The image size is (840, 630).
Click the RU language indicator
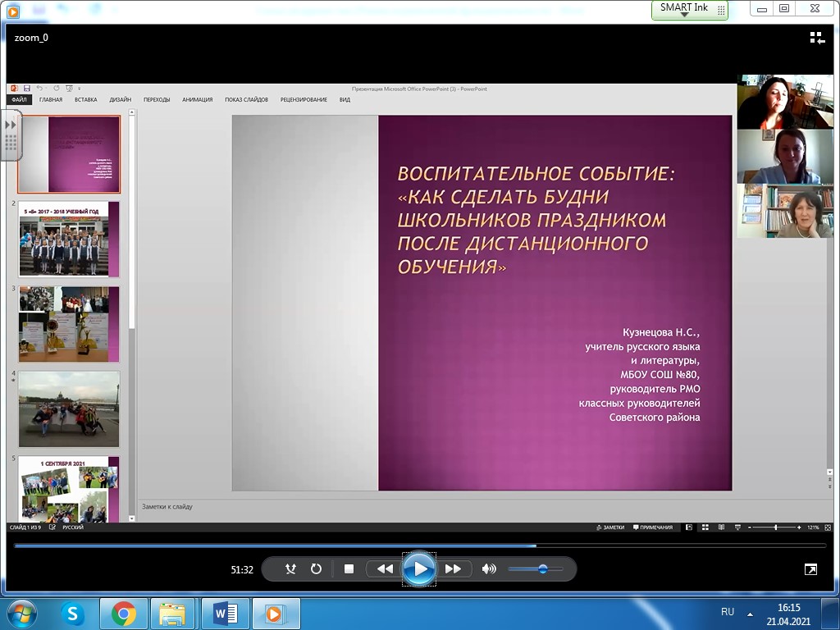pos(727,612)
